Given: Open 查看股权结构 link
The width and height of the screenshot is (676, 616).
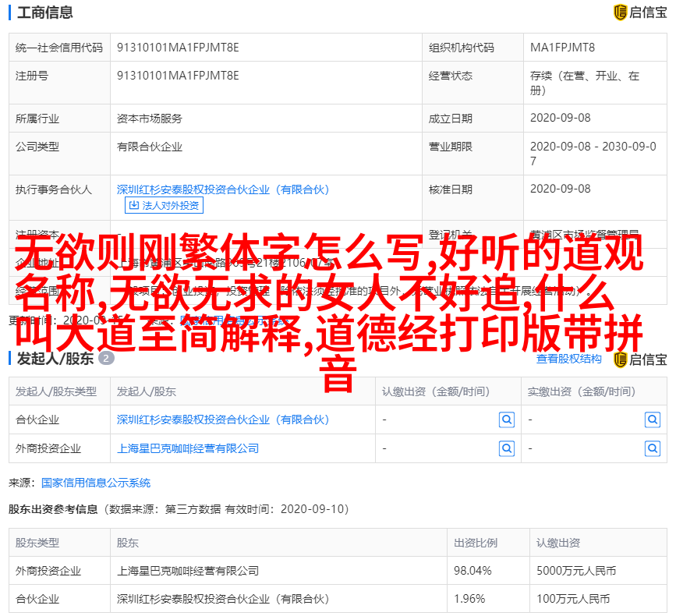Looking at the screenshot, I should pyautogui.click(x=568, y=359).
